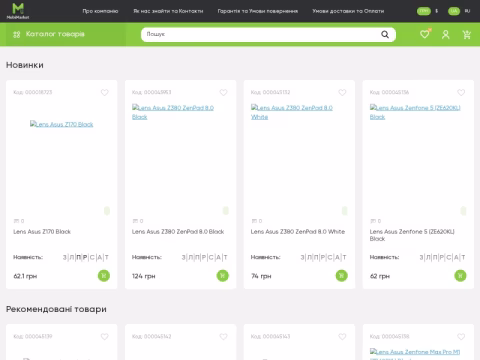Viewport: 480px width, 360px height.
Task: Open Гарантія та Умови повернення
Action: coord(258,11)
